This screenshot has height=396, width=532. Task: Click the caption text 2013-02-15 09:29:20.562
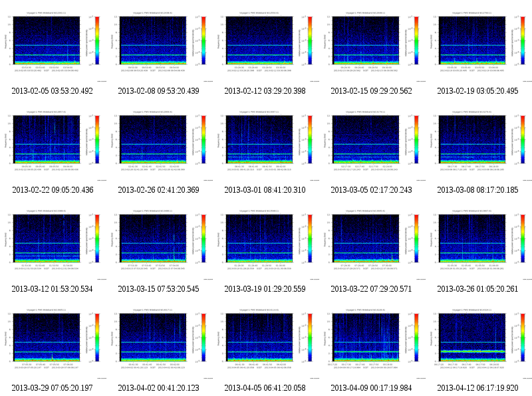tap(372, 91)
